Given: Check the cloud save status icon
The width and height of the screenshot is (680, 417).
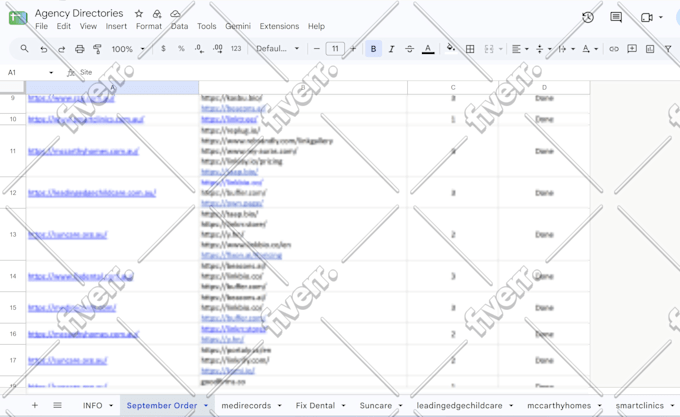Looking at the screenshot, I should pos(175,13).
